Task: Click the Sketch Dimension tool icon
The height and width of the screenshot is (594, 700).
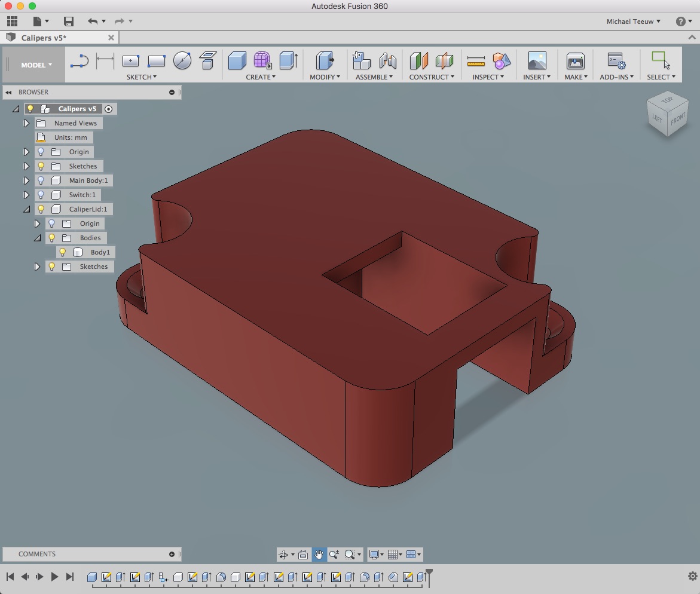Action: pos(105,61)
